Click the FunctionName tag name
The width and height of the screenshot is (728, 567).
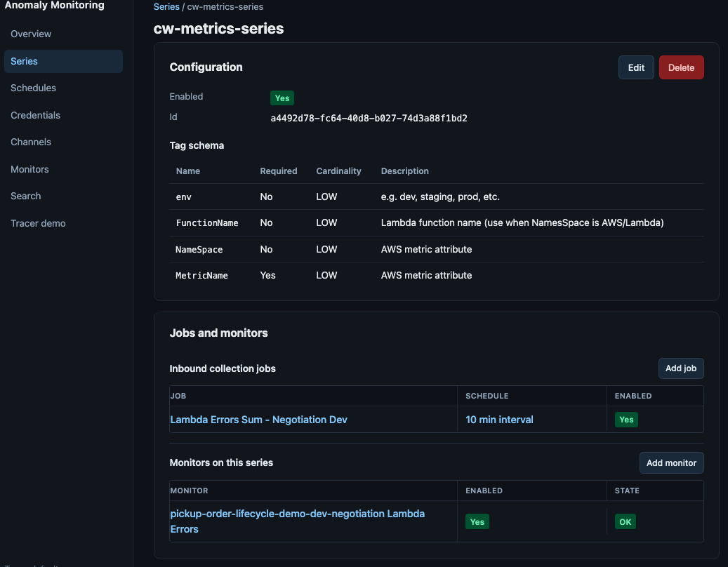206,222
